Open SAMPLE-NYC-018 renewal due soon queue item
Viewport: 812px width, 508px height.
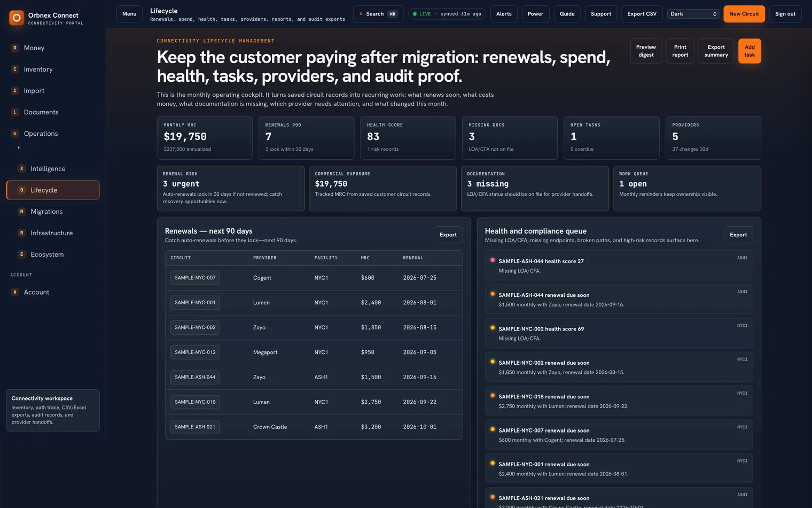619,401
